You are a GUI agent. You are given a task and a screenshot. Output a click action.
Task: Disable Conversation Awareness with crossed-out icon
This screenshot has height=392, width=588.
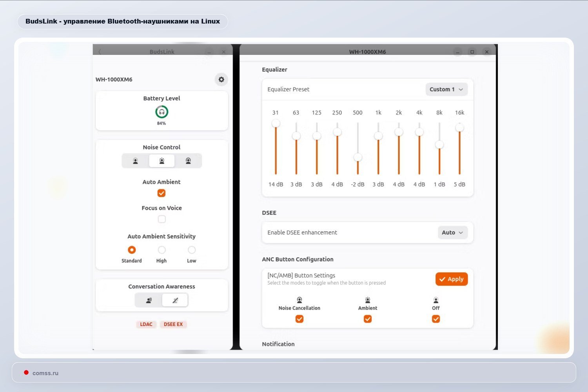coord(175,300)
